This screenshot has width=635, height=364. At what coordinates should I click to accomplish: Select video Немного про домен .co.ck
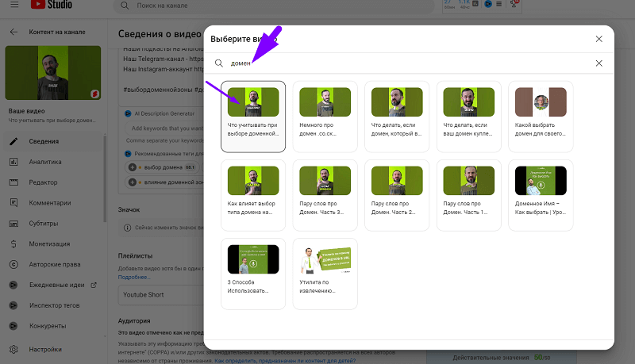click(325, 117)
